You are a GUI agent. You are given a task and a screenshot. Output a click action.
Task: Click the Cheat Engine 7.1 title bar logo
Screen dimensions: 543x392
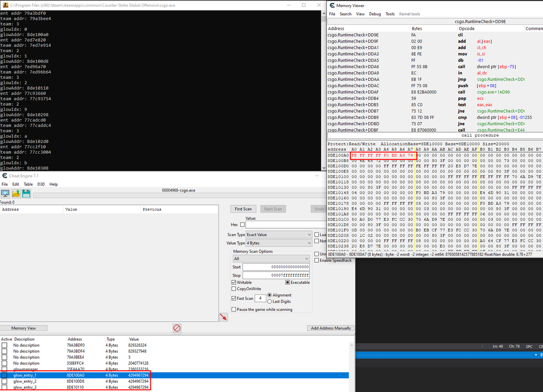pos(4,175)
